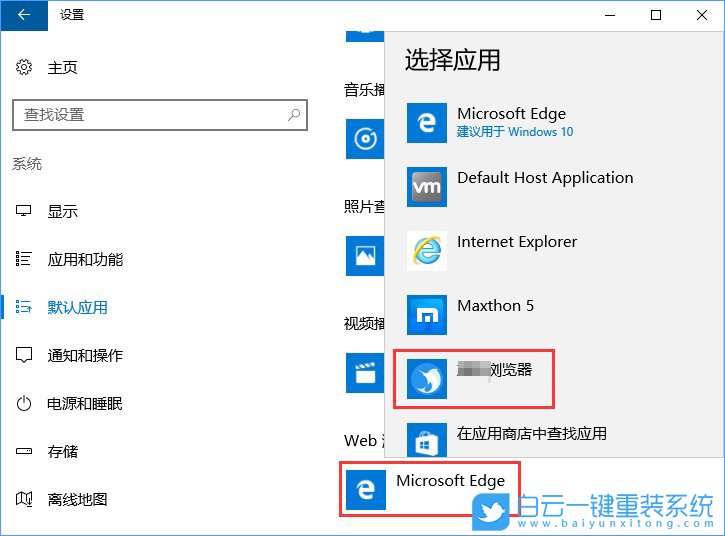Click the back arrow in Settings
Viewport: 725px width, 536px height.
pos(24,15)
